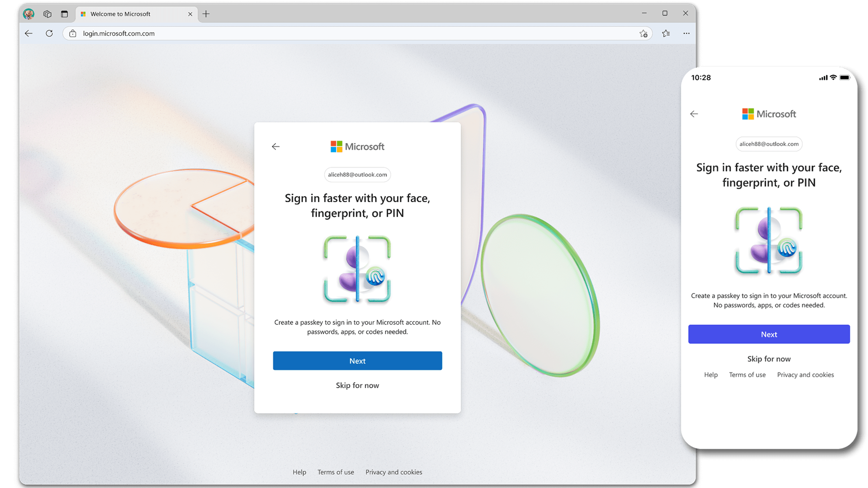Screen dimensions: 868x488
Task: Open a new tab with plus button
Action: pos(206,14)
